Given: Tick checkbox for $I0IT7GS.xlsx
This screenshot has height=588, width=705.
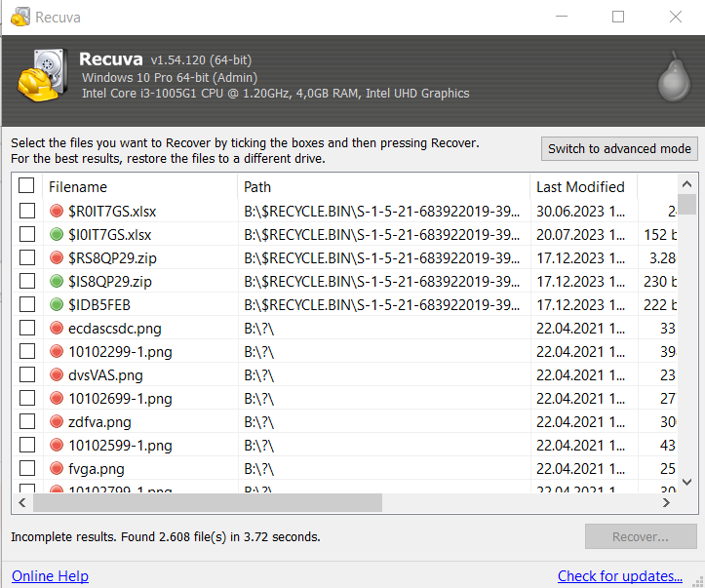Looking at the screenshot, I should coord(27,234).
